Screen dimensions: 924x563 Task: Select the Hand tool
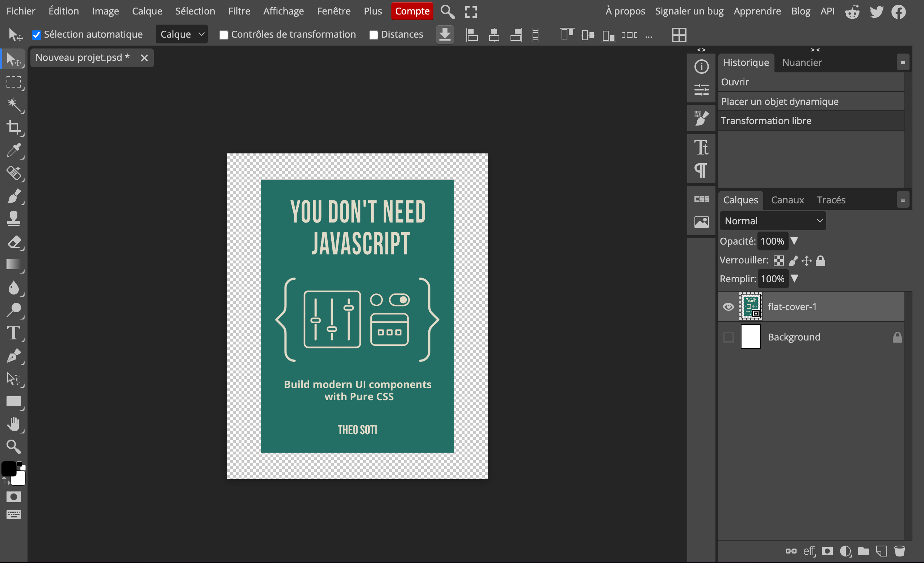click(14, 424)
